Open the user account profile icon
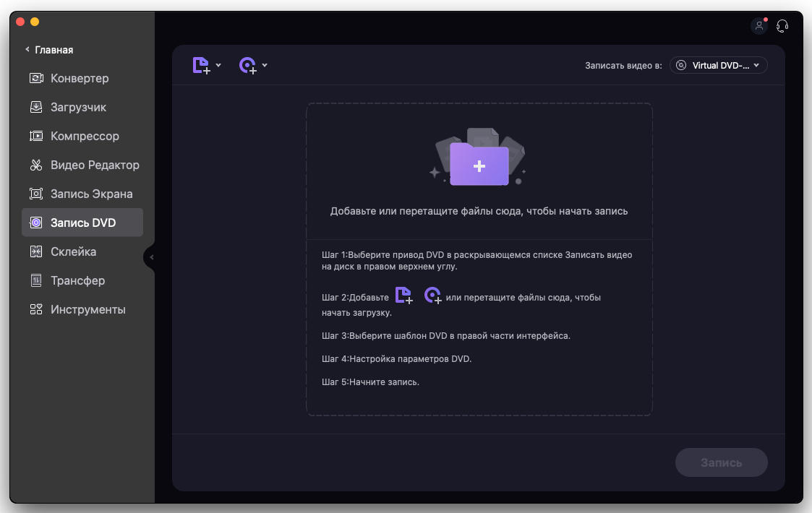 coord(759,26)
